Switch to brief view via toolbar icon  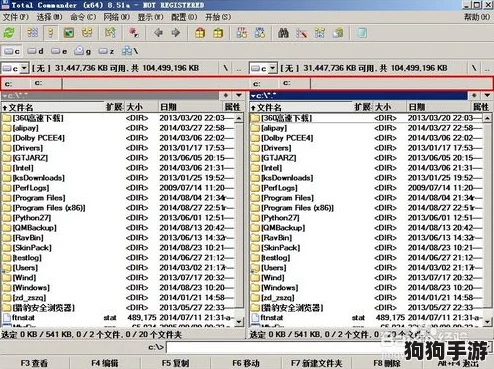coord(33,33)
